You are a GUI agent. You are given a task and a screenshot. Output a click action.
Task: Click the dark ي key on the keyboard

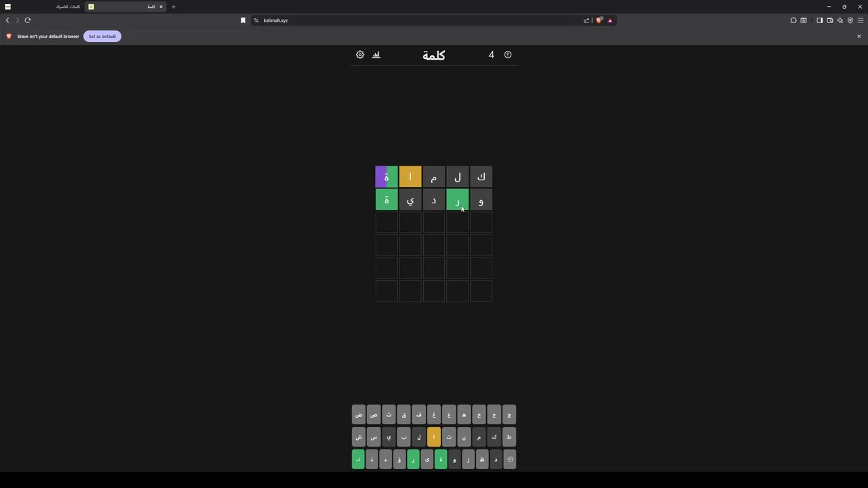(x=389, y=437)
